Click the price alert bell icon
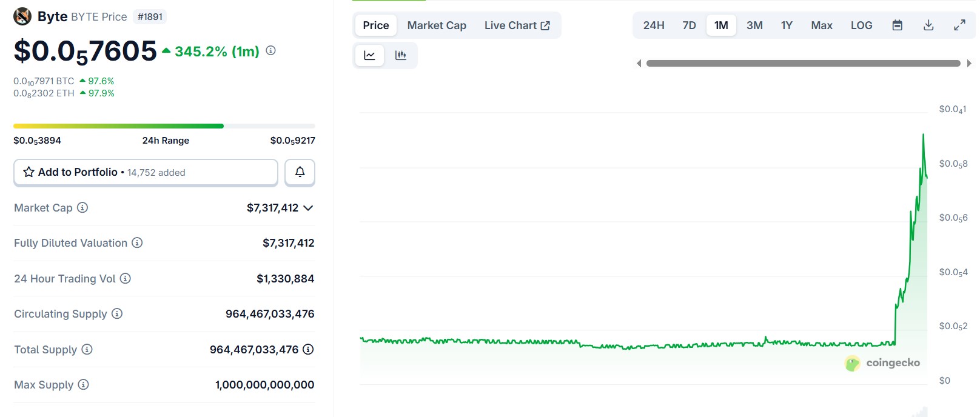This screenshot has width=980, height=417. (x=300, y=172)
